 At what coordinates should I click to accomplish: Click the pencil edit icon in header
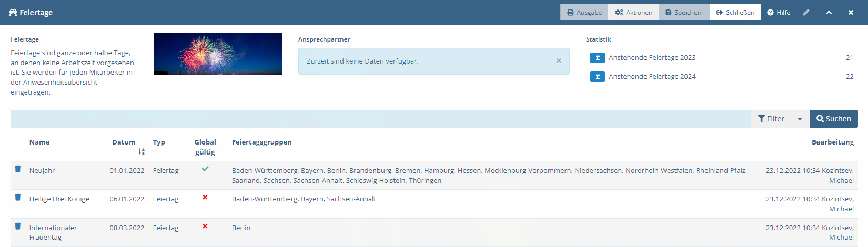[806, 13]
